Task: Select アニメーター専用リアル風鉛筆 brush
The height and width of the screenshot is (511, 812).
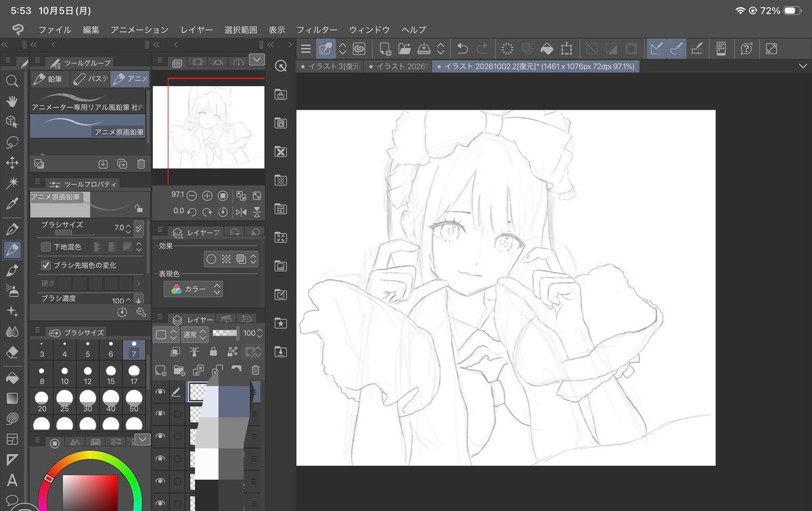Action: click(x=87, y=101)
